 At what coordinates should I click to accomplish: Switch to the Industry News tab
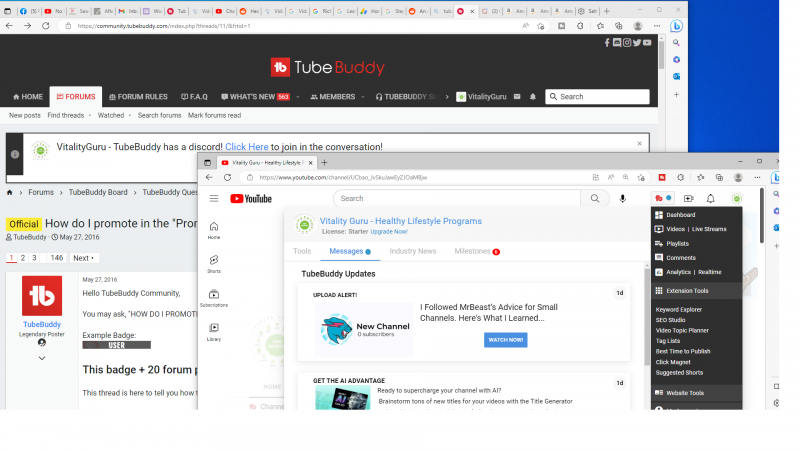coord(412,251)
